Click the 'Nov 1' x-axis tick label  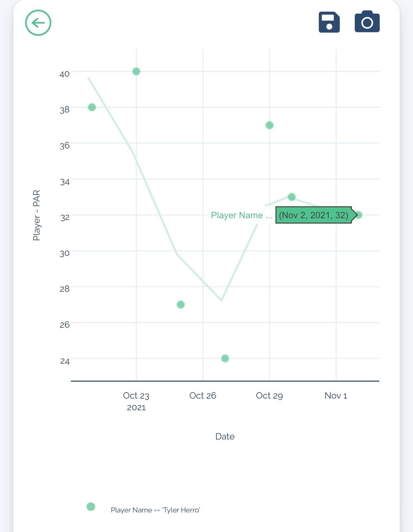336,396
